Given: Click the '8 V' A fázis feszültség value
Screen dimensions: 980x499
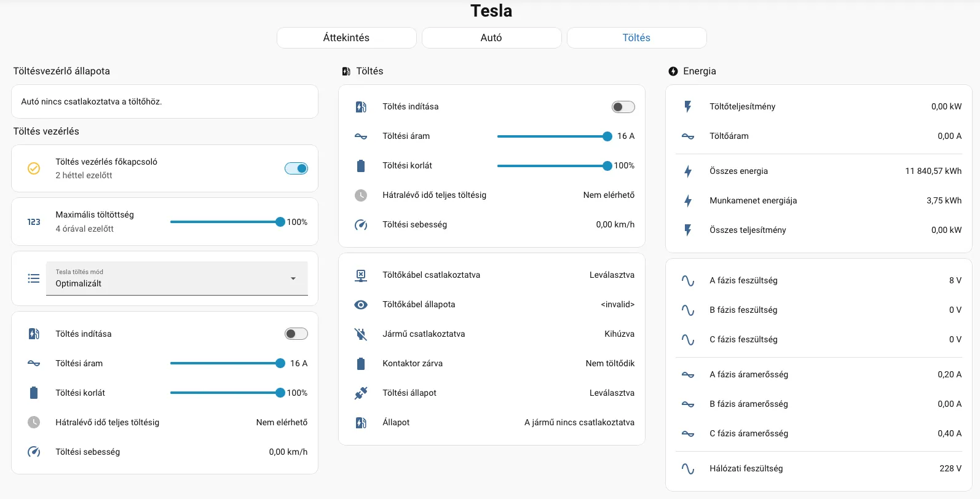Looking at the screenshot, I should tap(955, 281).
